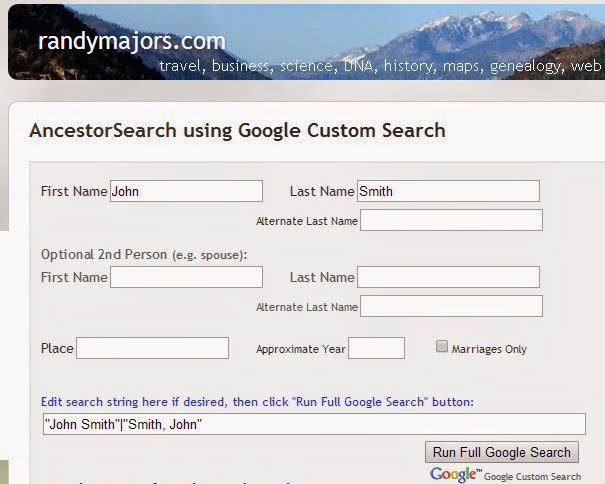
Task: Click the Approximate Year label
Action: pyautogui.click(x=301, y=349)
